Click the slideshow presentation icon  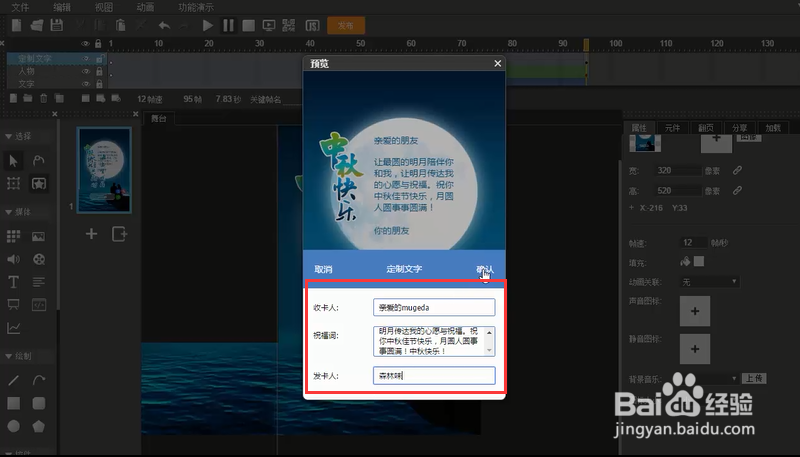pos(13,304)
